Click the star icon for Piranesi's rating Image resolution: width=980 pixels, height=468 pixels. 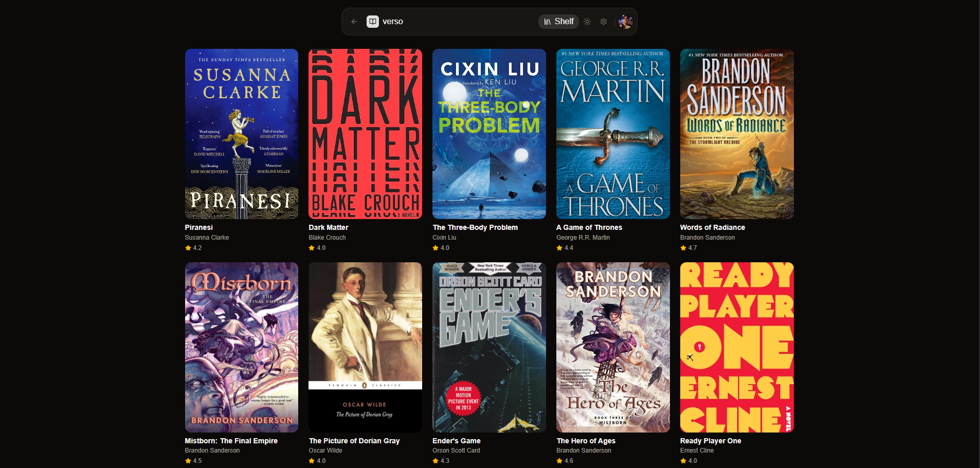(x=188, y=248)
